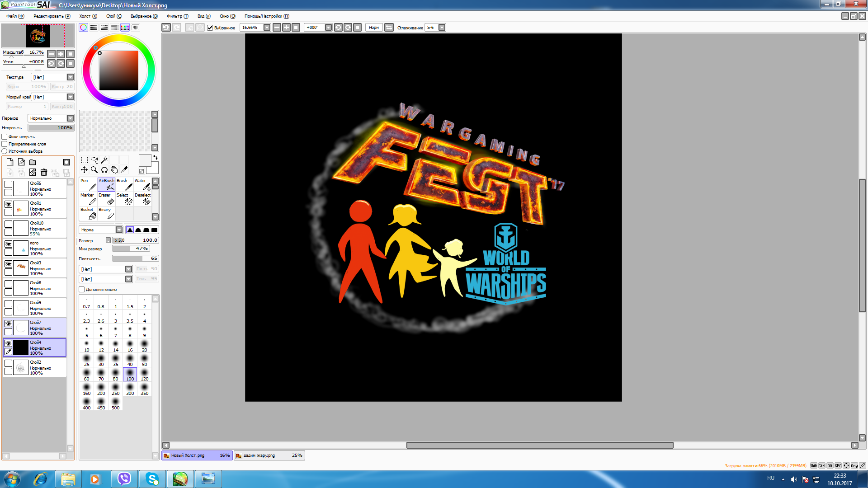
Task: Toggle the Выбранное checkbox in toolbar
Action: click(x=210, y=28)
